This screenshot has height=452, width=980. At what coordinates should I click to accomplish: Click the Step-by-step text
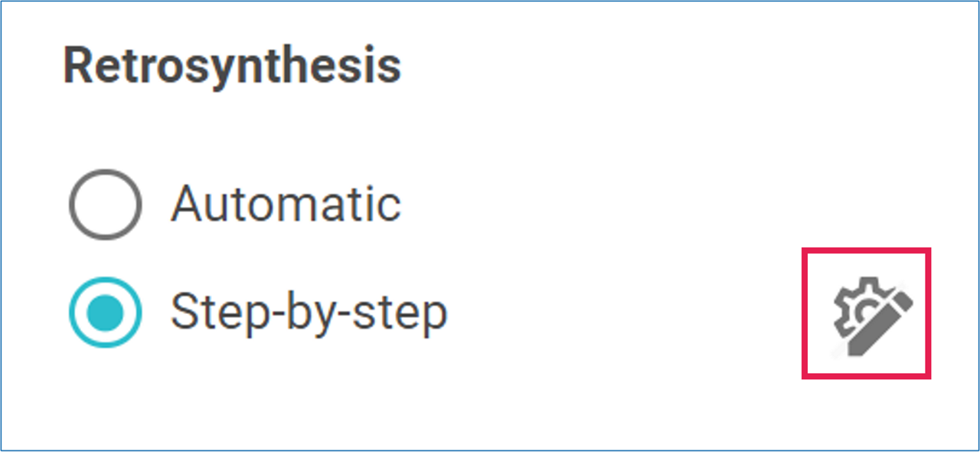(x=309, y=313)
